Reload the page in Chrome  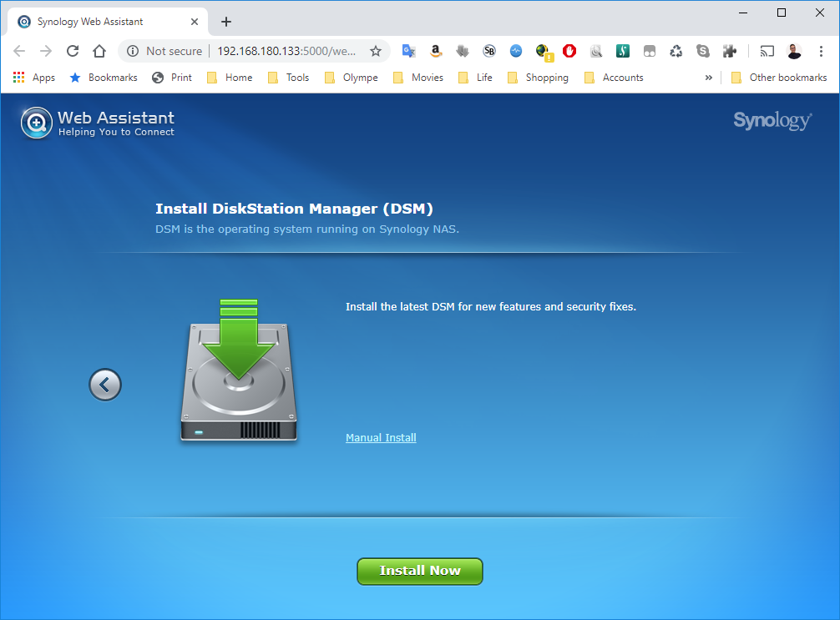pos(73,51)
